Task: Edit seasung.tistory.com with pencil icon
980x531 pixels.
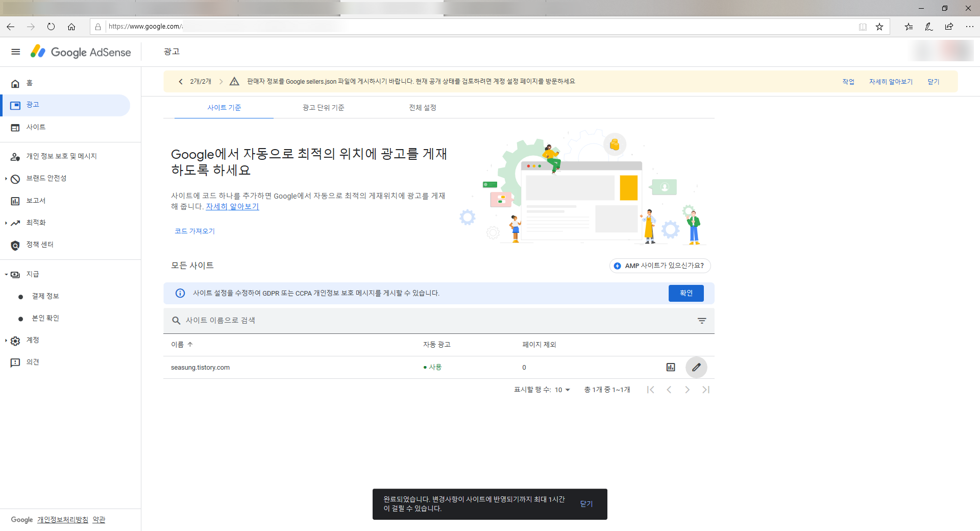Action: pos(696,367)
